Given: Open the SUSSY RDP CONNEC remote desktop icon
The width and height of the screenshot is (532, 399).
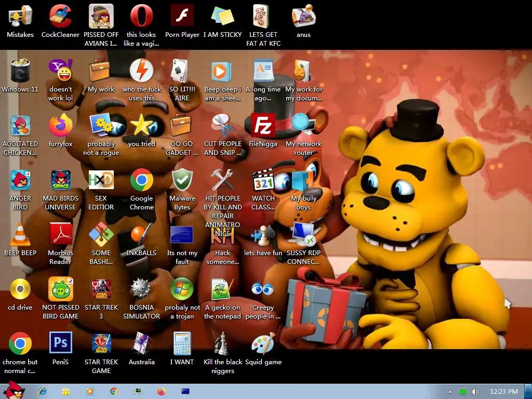Looking at the screenshot, I should 303,234.
